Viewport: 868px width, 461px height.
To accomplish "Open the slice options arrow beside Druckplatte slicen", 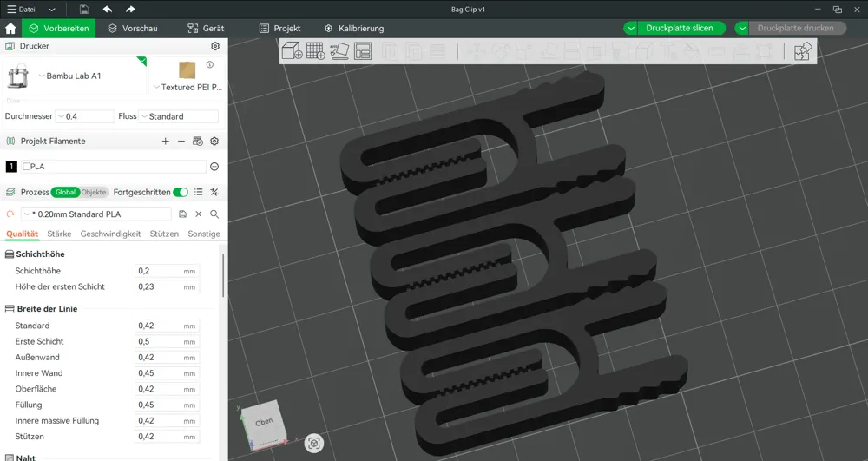I will point(630,29).
